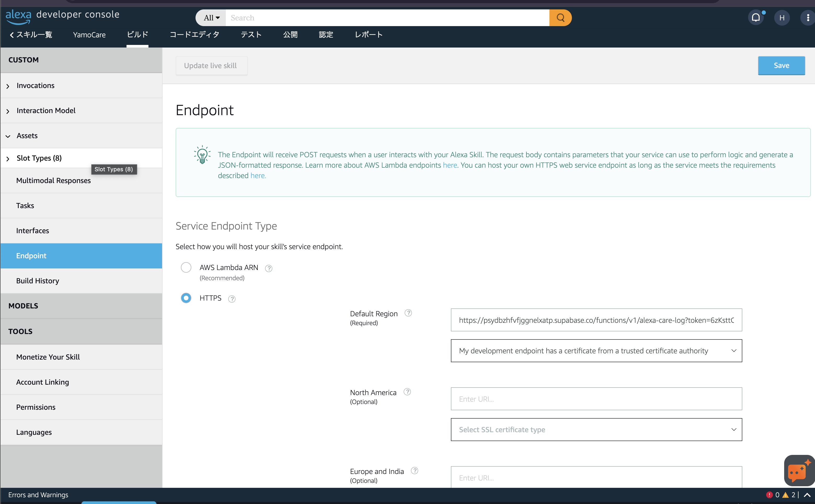
Task: Click the alexa developer console logo
Action: [x=62, y=16]
